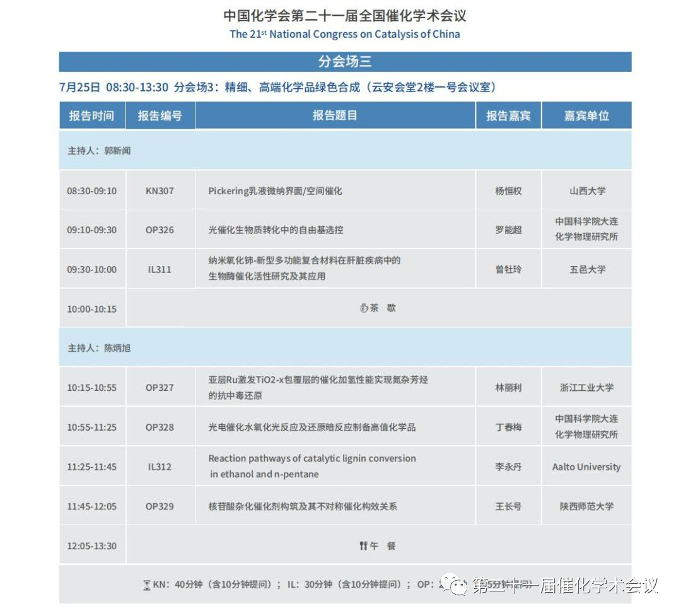Click the report code OP328
Screen dimensions: 681x616
[160, 427]
